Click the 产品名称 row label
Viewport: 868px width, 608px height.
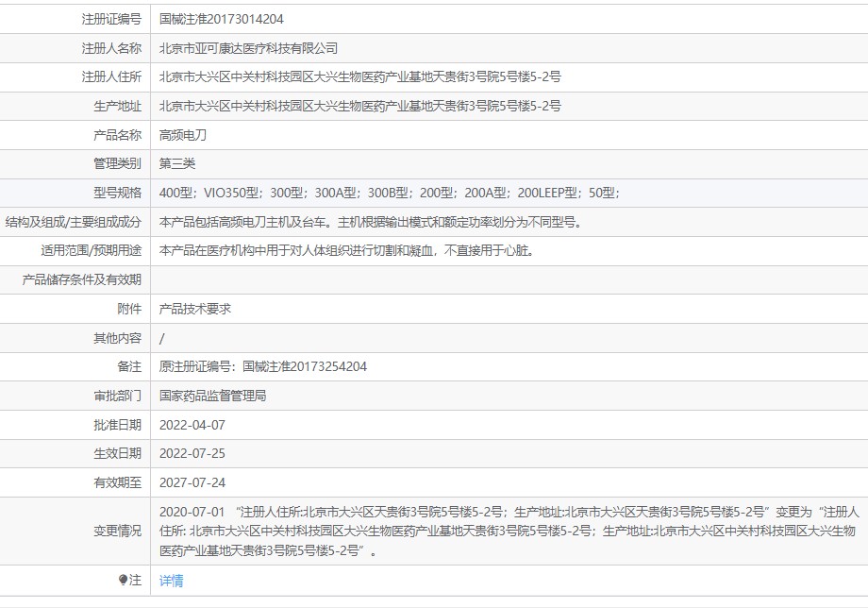(117, 135)
